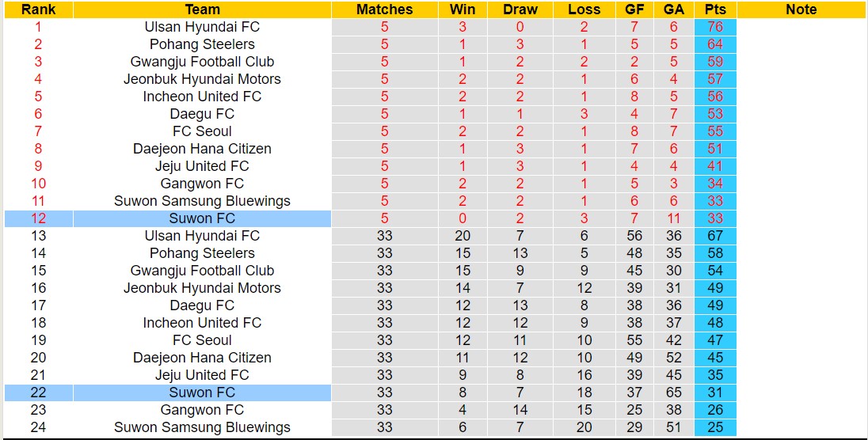Open Gwangju Football Club in rank 3 row

pos(202,62)
